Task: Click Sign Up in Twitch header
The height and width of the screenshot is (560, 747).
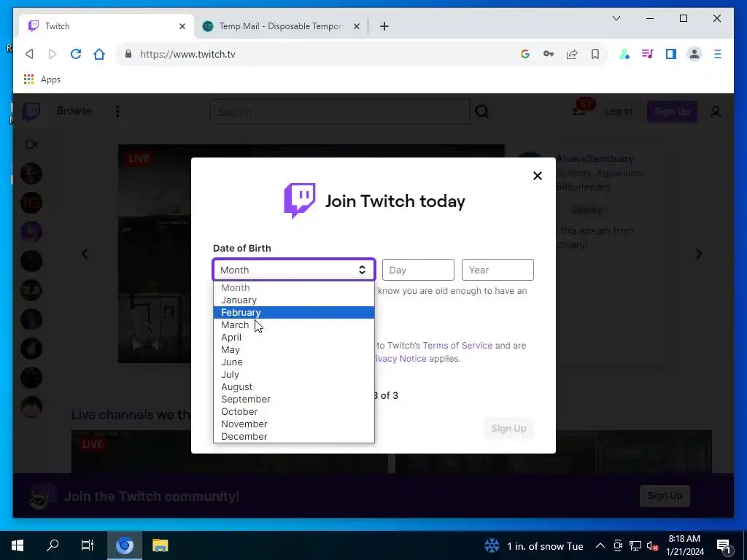Action: coord(672,112)
